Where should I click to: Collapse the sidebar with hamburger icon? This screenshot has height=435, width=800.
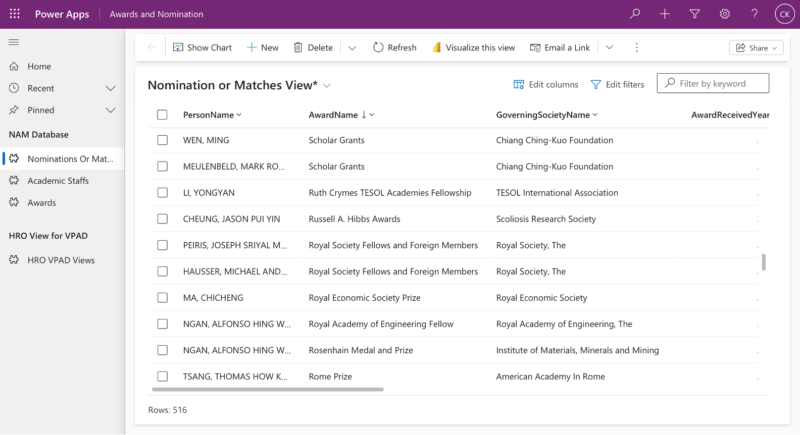14,42
